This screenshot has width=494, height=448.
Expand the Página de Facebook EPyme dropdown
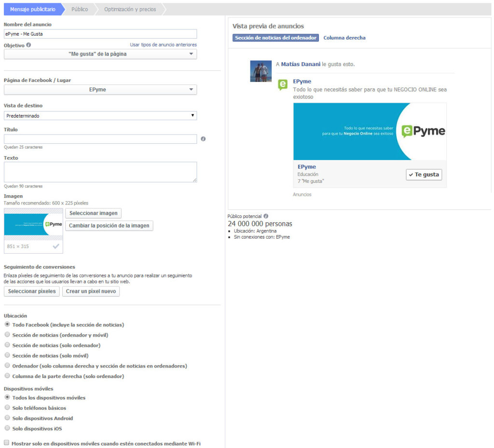[100, 90]
